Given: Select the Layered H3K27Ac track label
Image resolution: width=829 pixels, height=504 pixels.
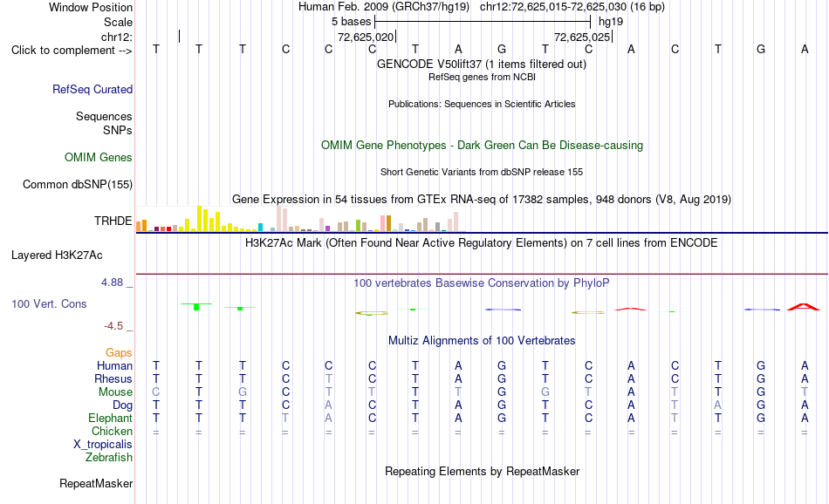Looking at the screenshot, I should [57, 255].
